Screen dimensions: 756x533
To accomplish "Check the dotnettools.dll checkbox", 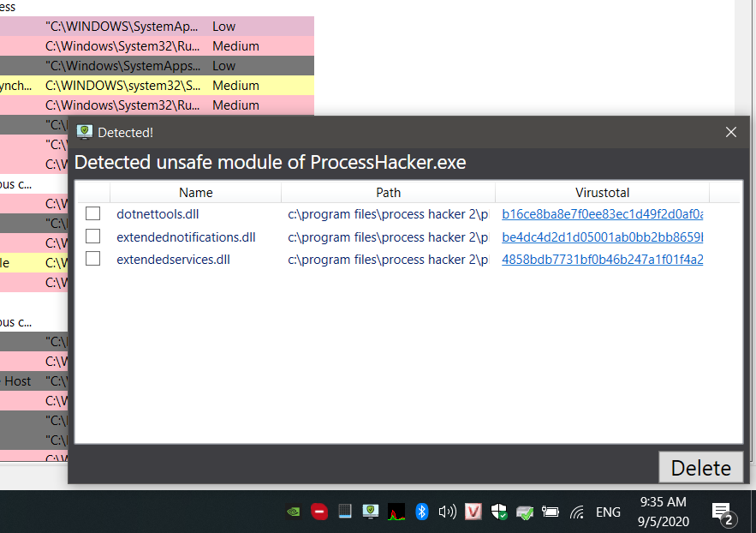I will (x=93, y=213).
